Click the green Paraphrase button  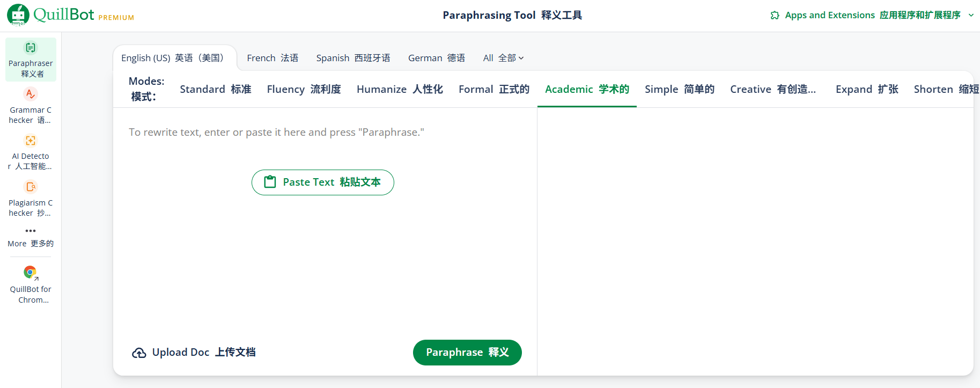[x=467, y=353]
